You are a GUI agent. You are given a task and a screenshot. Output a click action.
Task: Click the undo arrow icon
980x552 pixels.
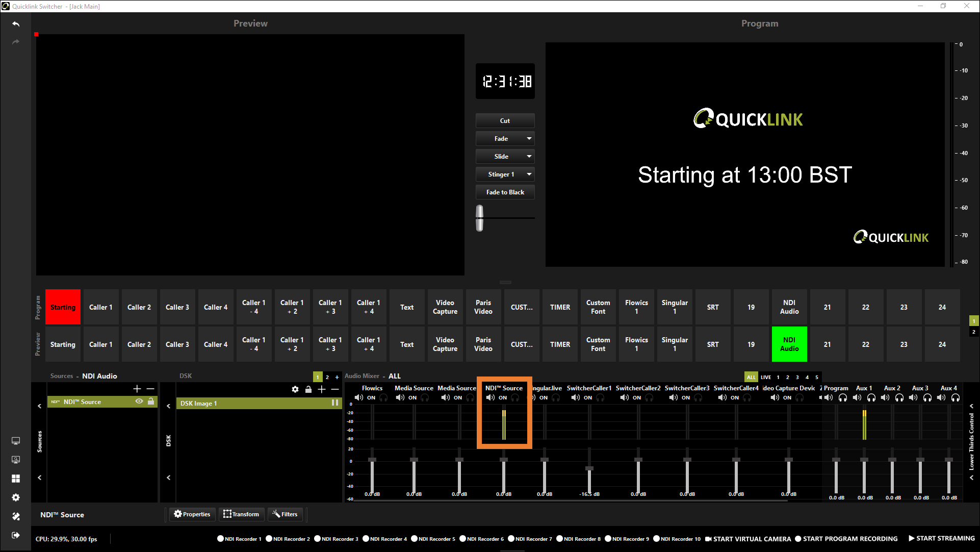16,24
